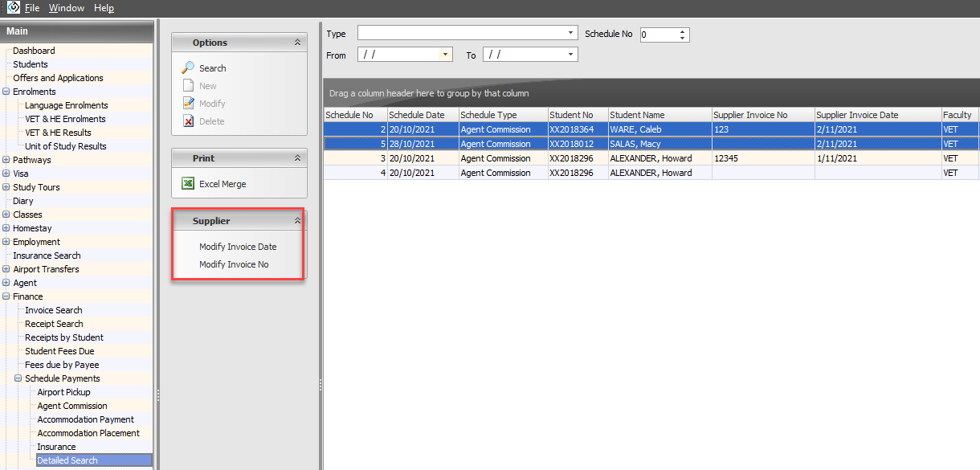Collapse the Supplier panel chevron
980x470 pixels.
(x=297, y=221)
